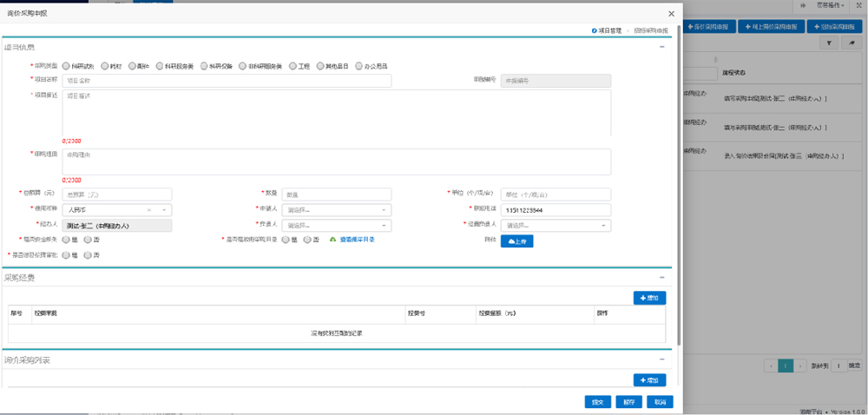Click 增加 button in 采购经费 section
The height and width of the screenshot is (415, 868).
coord(649,298)
